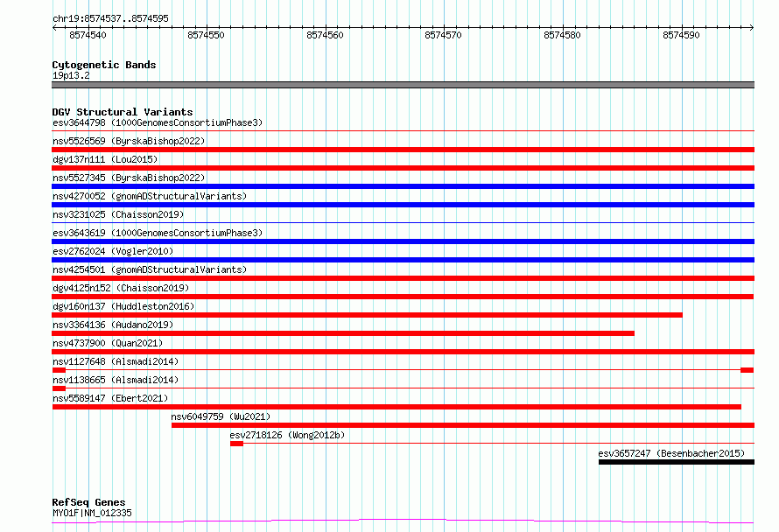This screenshot has width=779, height=532.
Task: Click the 8574590 ruler position label
Action: pyautogui.click(x=681, y=35)
